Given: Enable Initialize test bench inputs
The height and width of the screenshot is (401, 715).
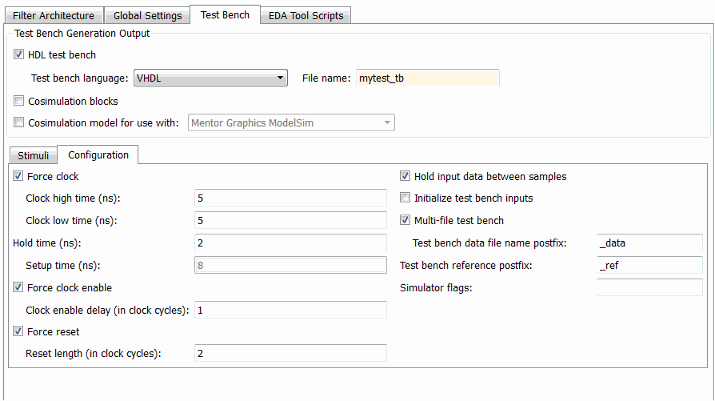Looking at the screenshot, I should 405,198.
